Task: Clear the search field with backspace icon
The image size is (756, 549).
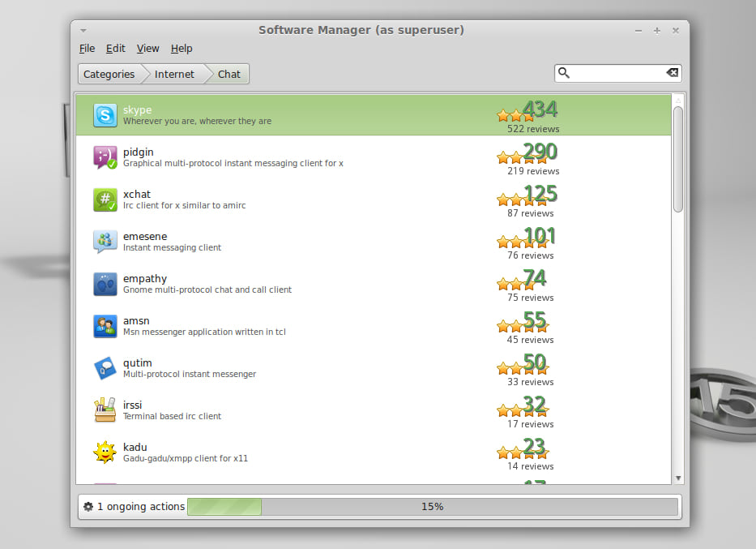Action: [x=672, y=72]
